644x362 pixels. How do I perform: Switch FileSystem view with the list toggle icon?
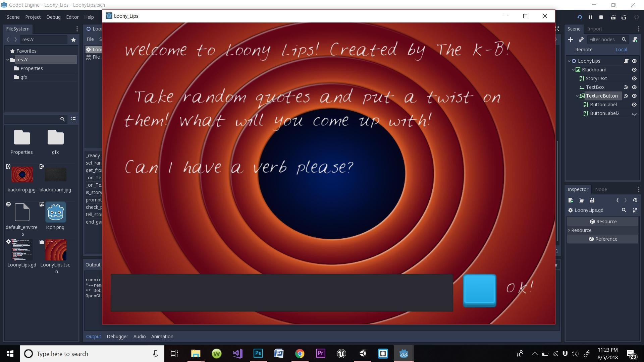[x=73, y=119]
